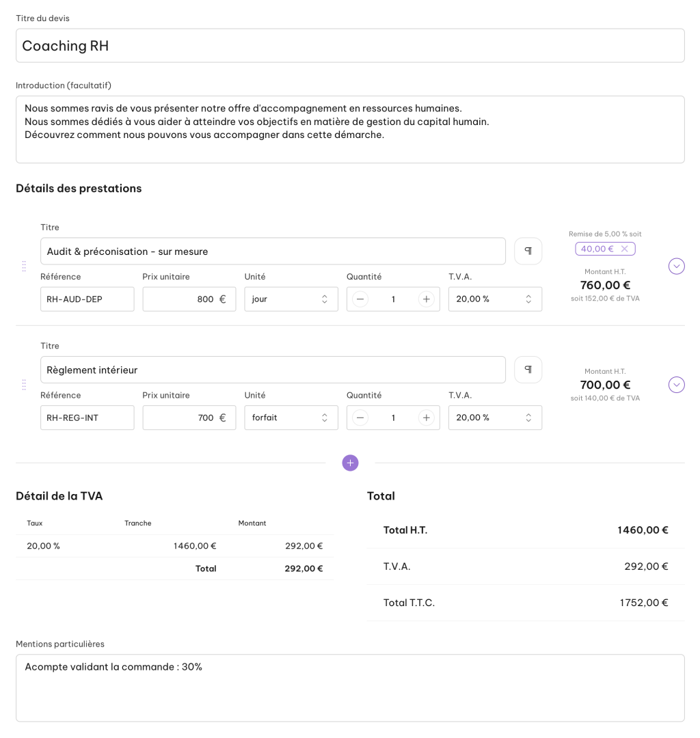This screenshot has height=738, width=700.
Task: Edit the 'Audit & préconisation - sur mesure' title
Action: tap(273, 251)
